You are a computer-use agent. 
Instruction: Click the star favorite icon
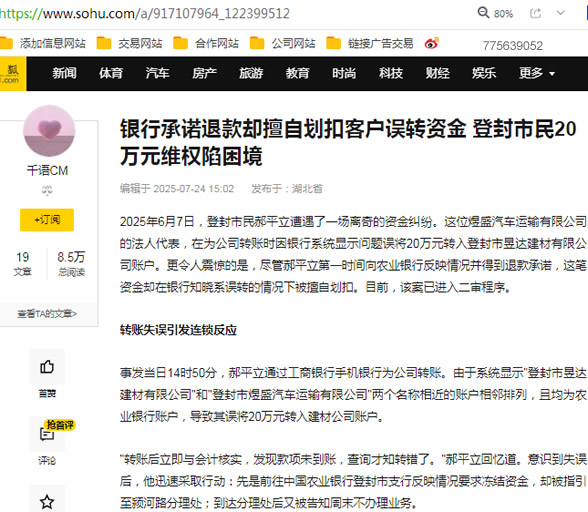[x=47, y=501]
